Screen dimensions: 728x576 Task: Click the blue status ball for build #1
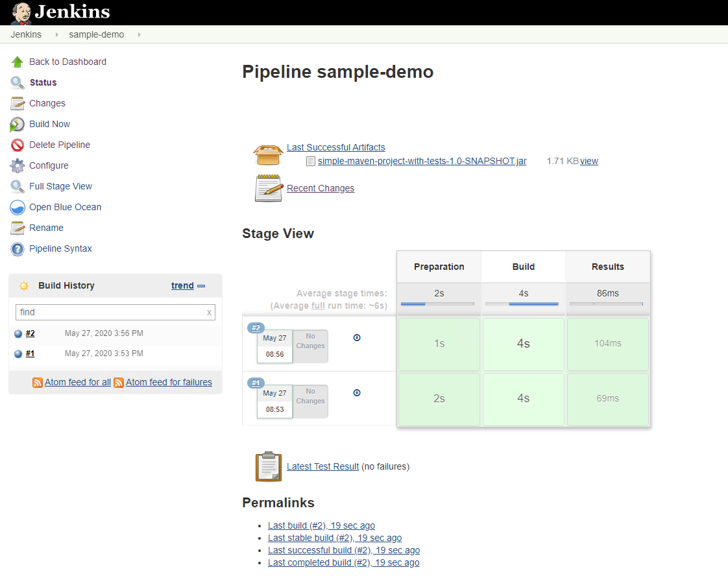(18, 354)
